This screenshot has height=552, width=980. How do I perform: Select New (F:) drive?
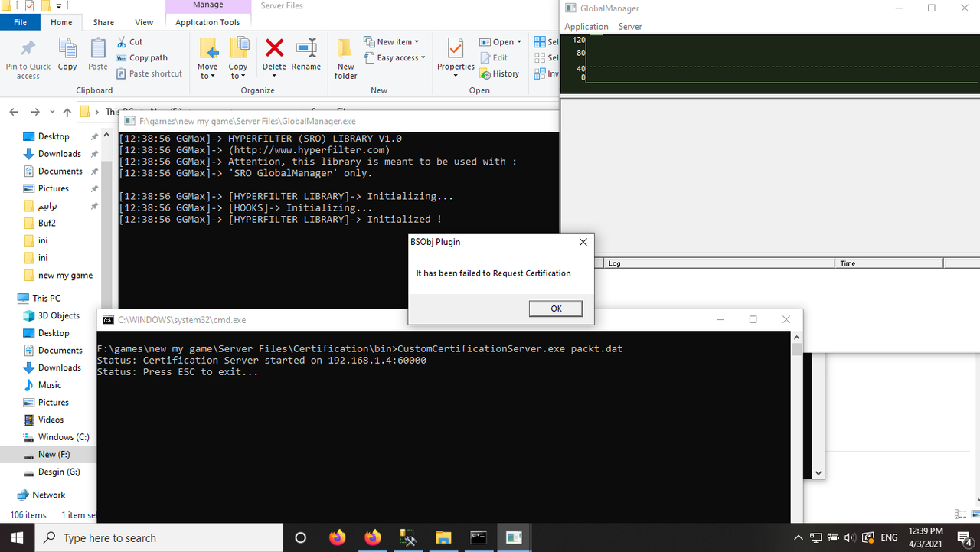[x=52, y=455]
